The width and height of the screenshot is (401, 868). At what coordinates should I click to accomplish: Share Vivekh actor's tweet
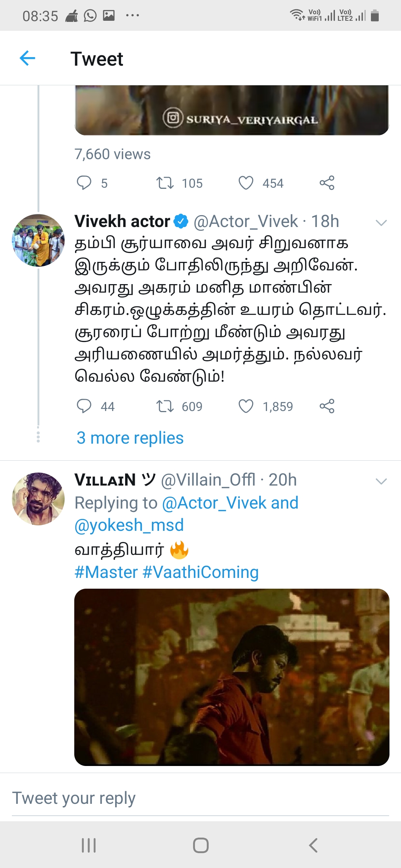tap(327, 406)
